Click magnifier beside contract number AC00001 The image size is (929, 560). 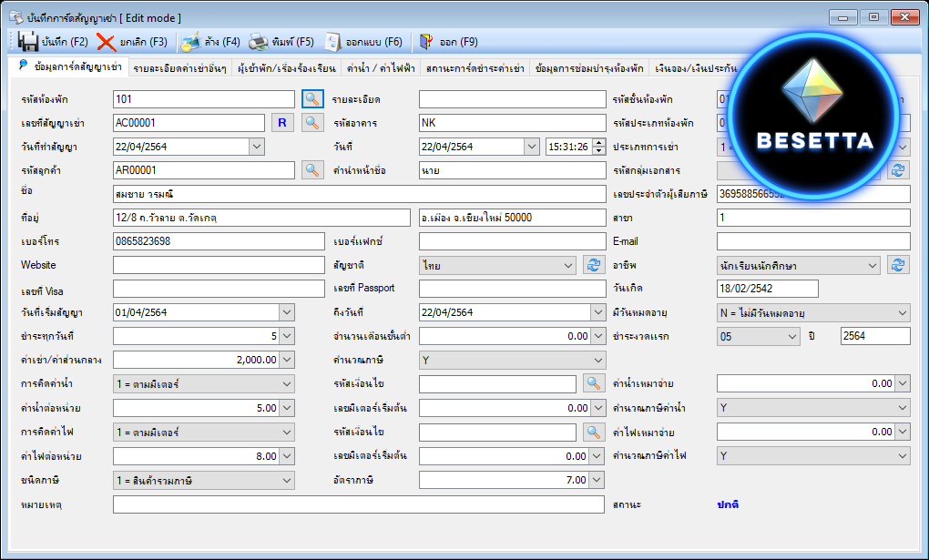click(312, 122)
